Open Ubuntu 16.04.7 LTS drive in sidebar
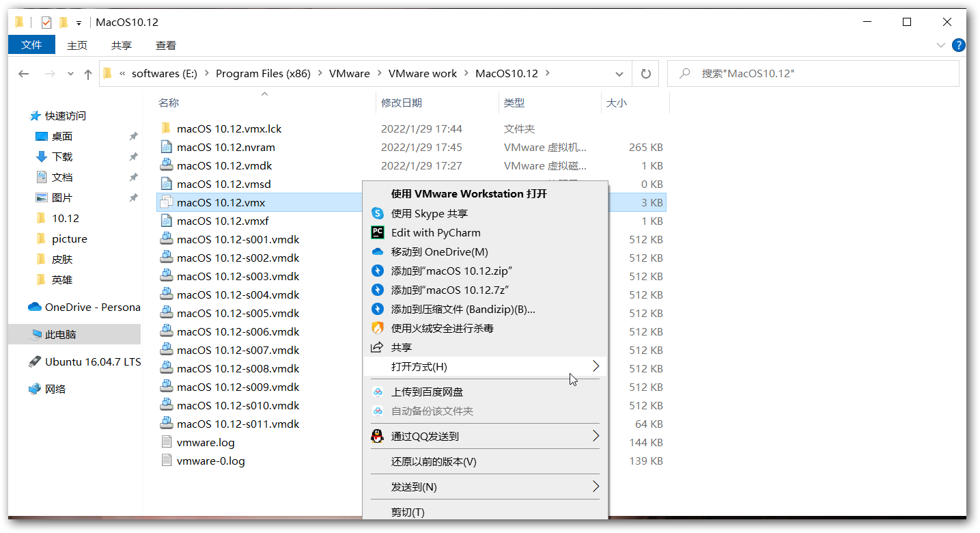The width and height of the screenshot is (980, 533). (85, 361)
